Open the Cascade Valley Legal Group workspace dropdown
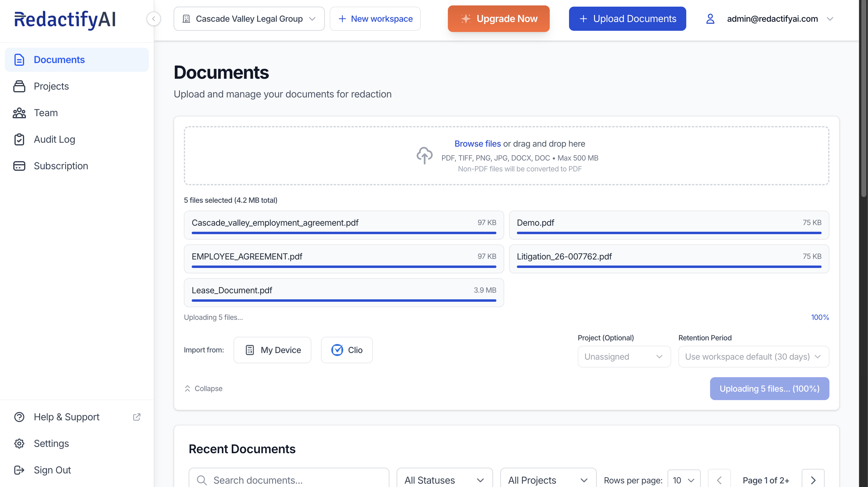 tap(249, 19)
